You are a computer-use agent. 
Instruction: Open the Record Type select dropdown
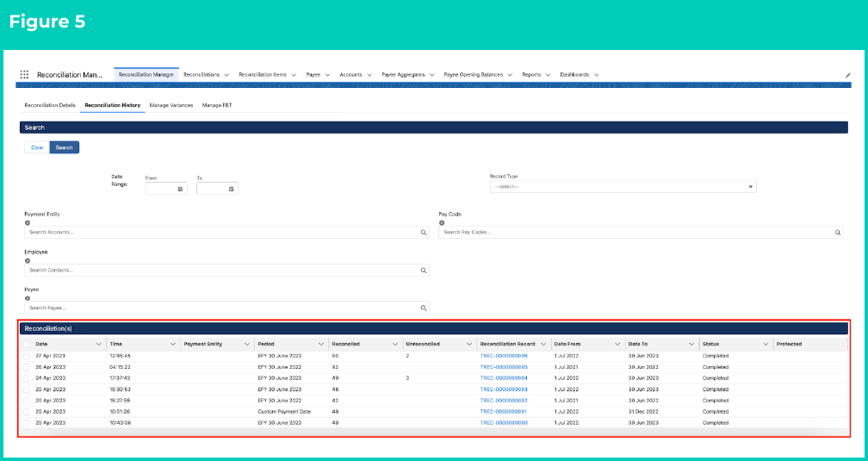click(623, 187)
